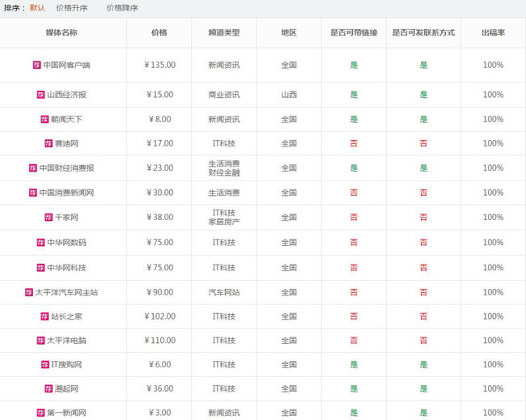The image size is (526, 420).
Task: Open the 第一新闻网 media link
Action: [x=66, y=413]
